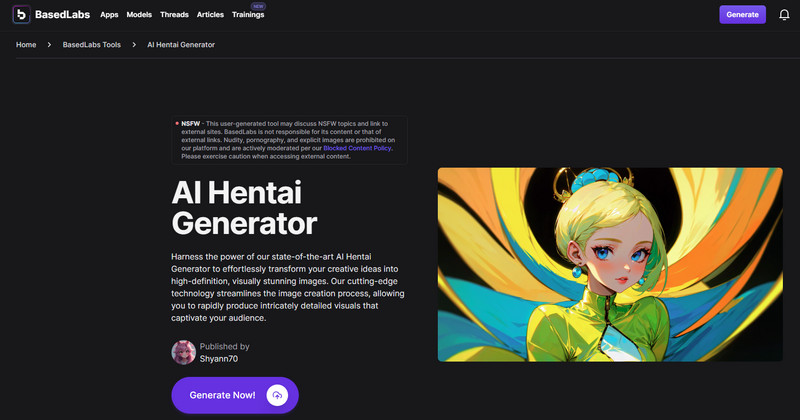Click the NEW badge above Trainings

click(258, 6)
